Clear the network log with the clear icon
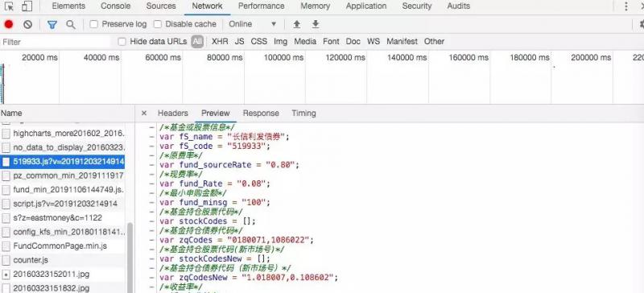Viewport: 644px width, 293px height. tap(27, 24)
